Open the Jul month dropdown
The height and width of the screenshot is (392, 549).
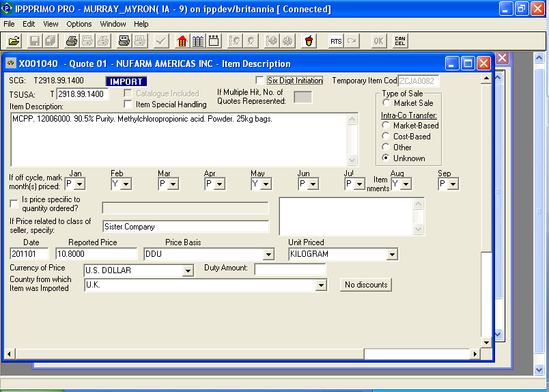coord(360,184)
